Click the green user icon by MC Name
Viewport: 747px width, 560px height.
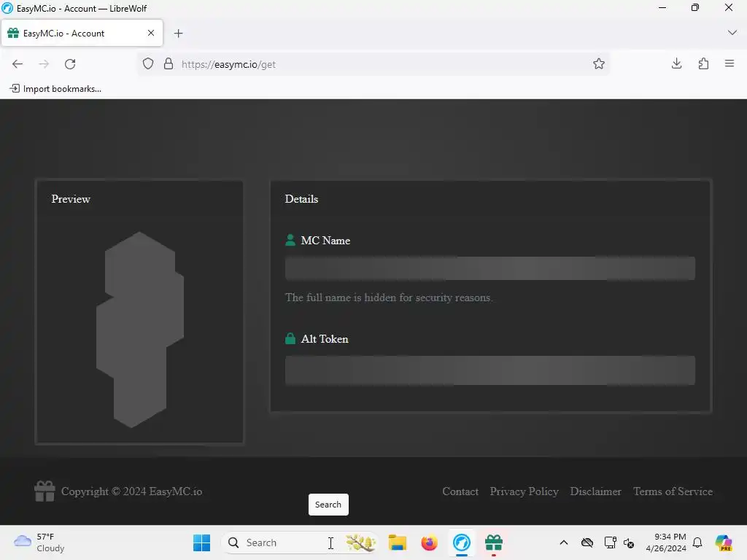pyautogui.click(x=290, y=240)
